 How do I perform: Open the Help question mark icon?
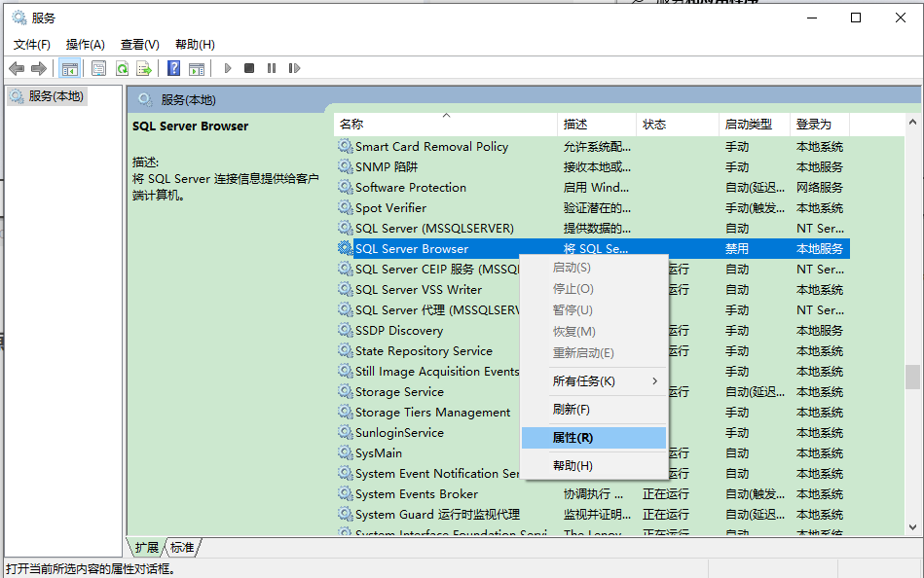click(x=174, y=68)
